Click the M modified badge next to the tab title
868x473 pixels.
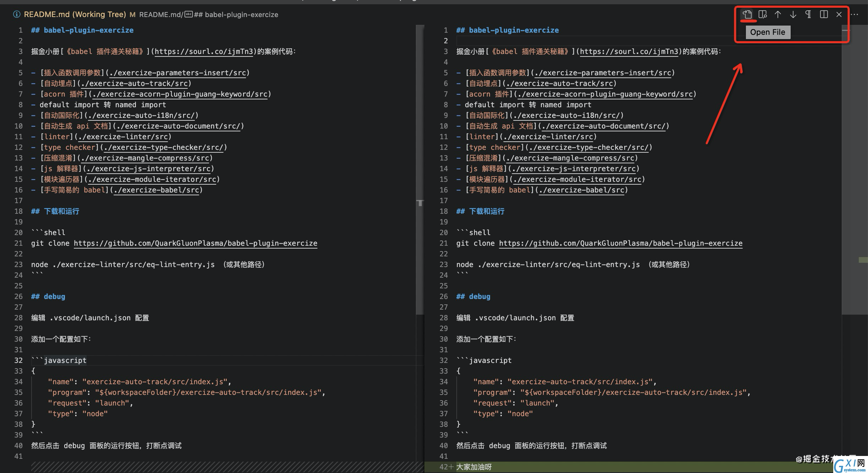132,15
